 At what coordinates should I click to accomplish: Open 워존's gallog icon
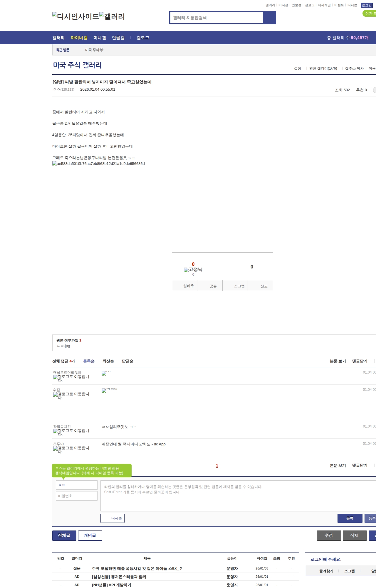71,396
